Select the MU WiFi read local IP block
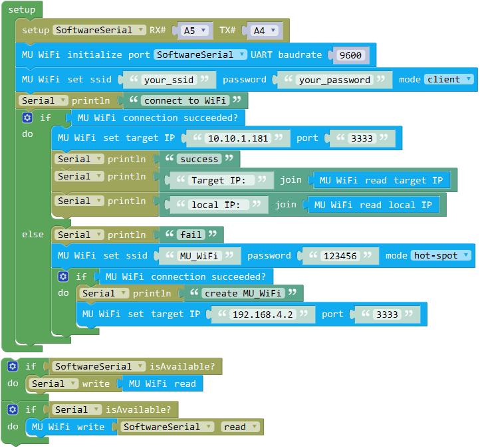 coord(373,205)
